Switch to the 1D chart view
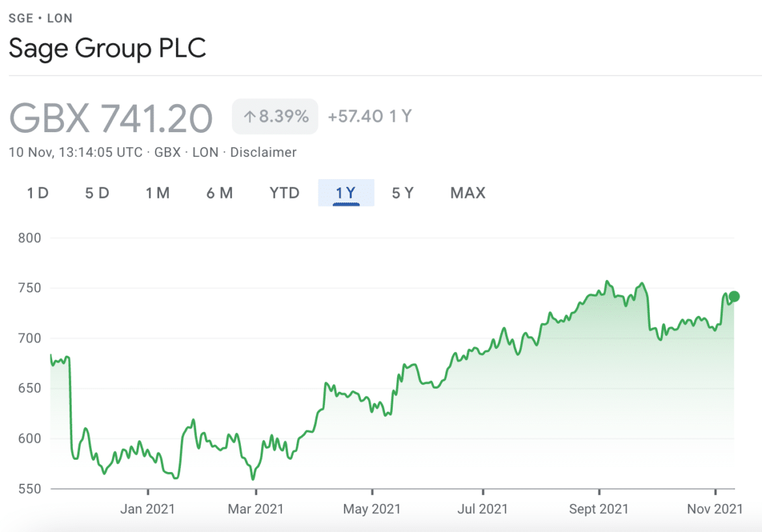The width and height of the screenshot is (762, 532). (x=37, y=193)
